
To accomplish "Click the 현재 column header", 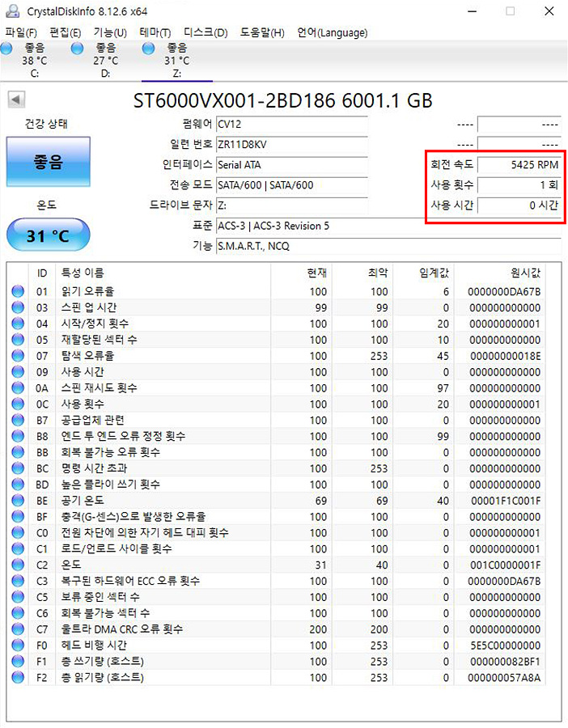I will coord(301,273).
